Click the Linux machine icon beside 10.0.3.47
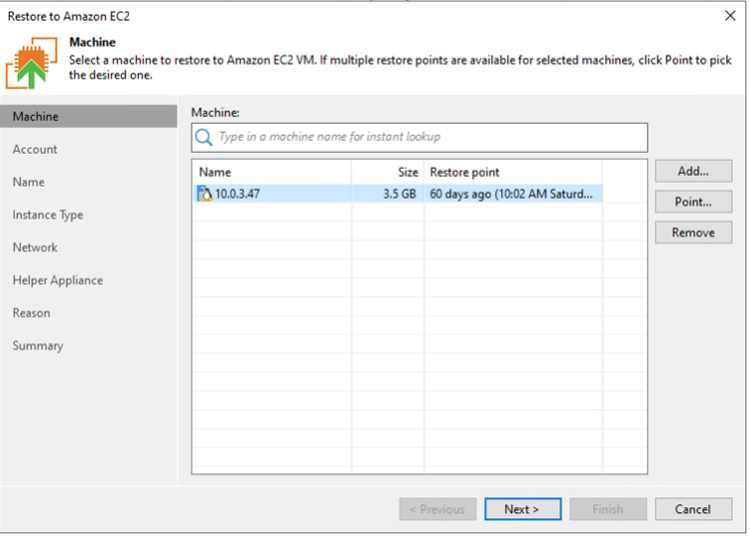 [205, 194]
